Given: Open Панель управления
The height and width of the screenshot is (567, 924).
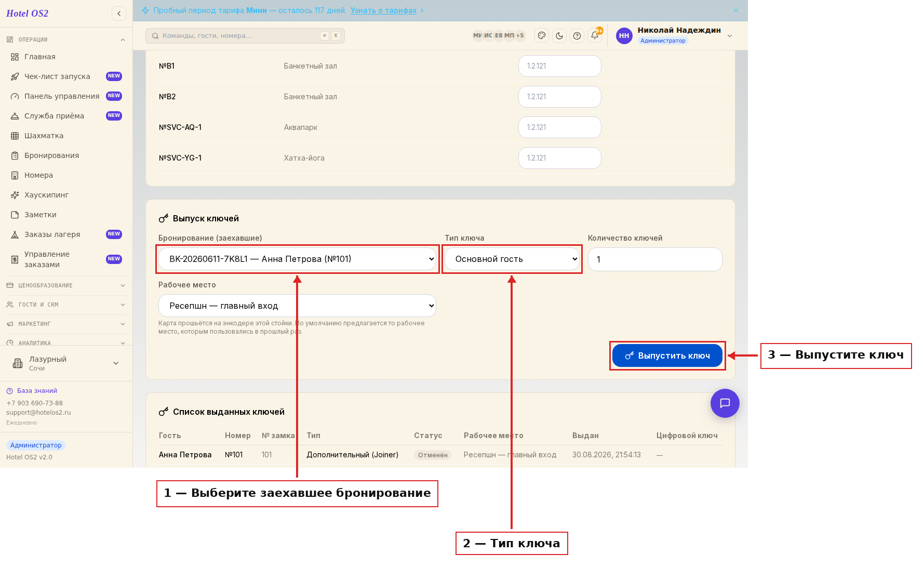Looking at the screenshot, I should pyautogui.click(x=66, y=96).
